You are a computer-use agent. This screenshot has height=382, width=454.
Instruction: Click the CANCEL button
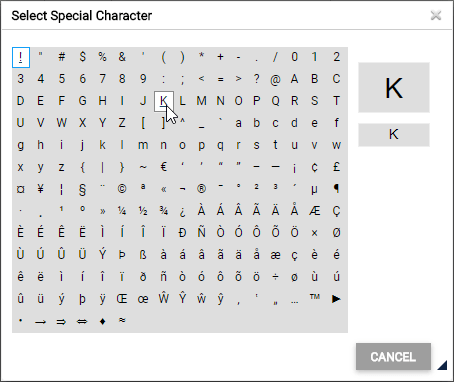(393, 357)
